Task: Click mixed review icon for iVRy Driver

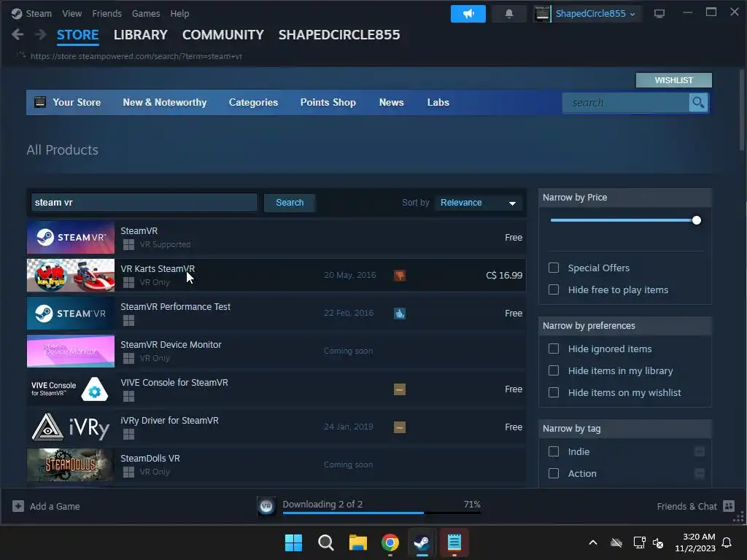Action: click(x=399, y=427)
